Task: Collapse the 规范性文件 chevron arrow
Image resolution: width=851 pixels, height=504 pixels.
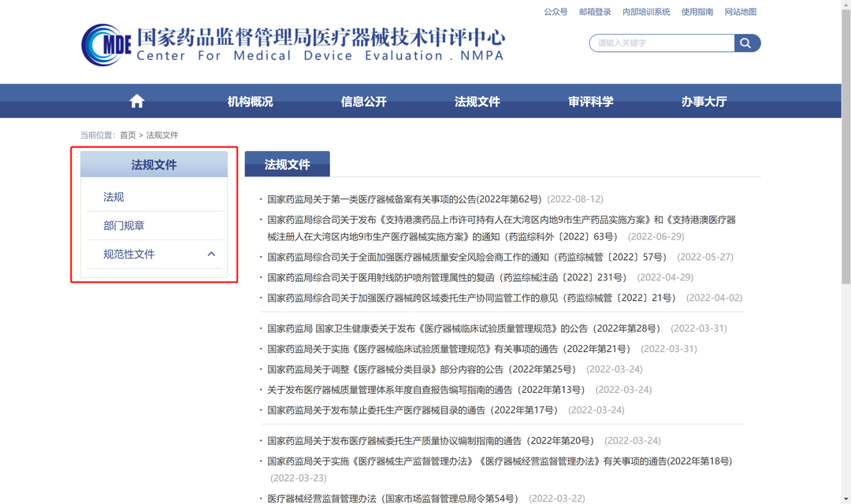Action: (211, 254)
